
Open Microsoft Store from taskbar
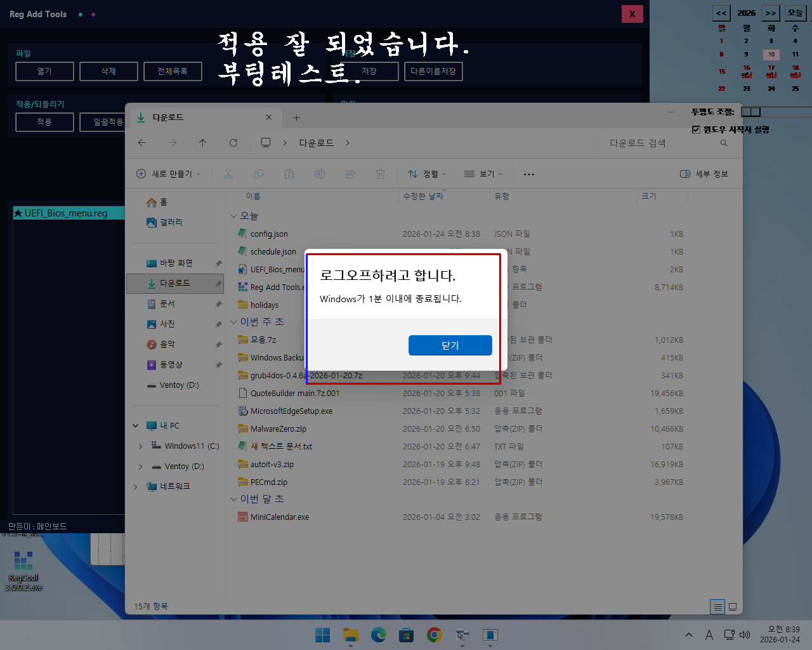click(407, 635)
